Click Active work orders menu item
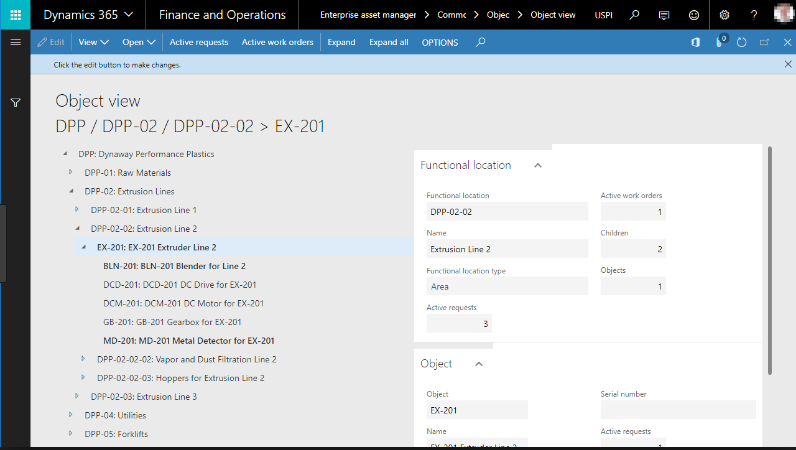The width and height of the screenshot is (796, 450). pyautogui.click(x=278, y=43)
